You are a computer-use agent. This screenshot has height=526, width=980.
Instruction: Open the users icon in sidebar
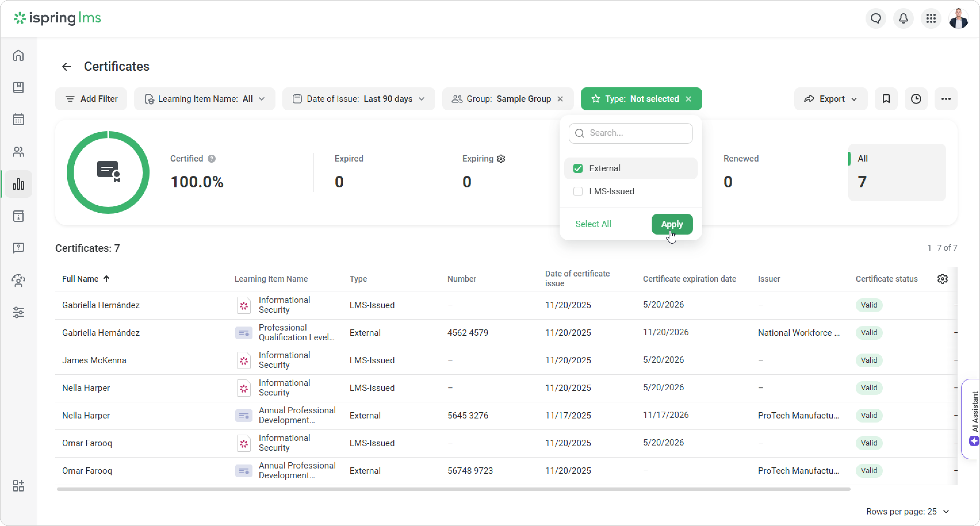pyautogui.click(x=18, y=152)
